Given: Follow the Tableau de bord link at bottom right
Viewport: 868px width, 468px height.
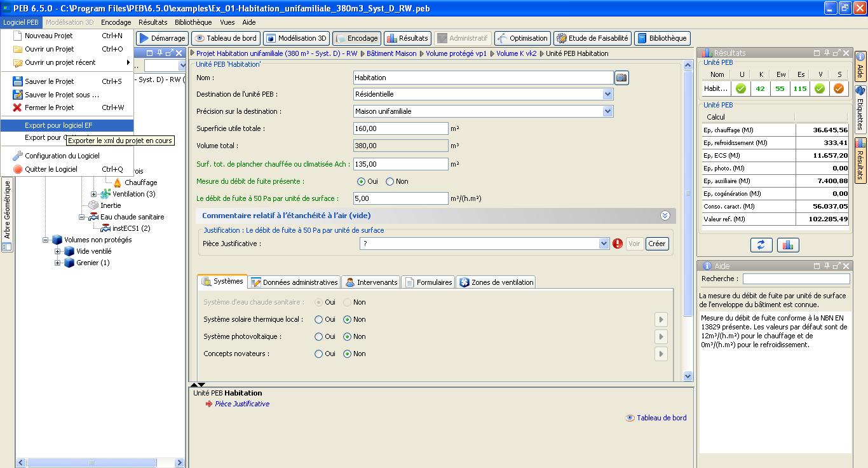Looking at the screenshot, I should click(x=661, y=418).
